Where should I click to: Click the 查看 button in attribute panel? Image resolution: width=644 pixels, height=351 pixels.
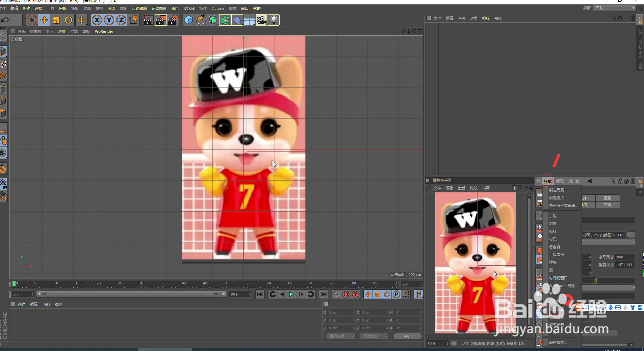tap(608, 198)
